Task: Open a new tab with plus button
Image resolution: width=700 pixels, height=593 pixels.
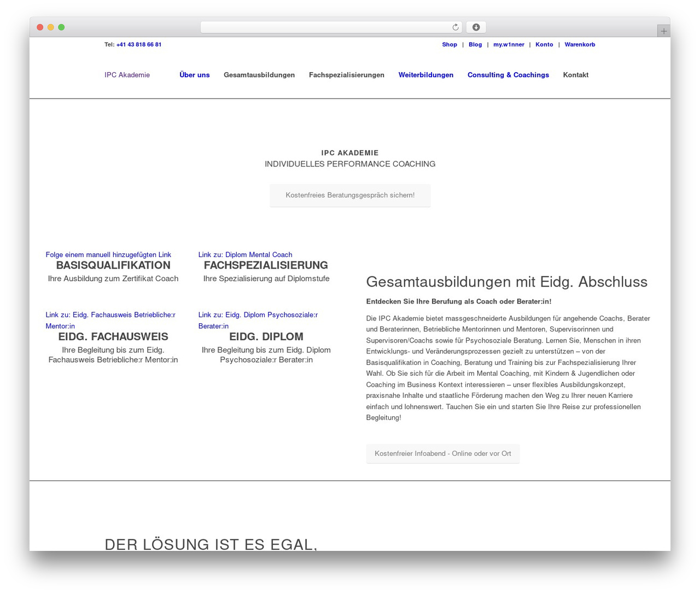Action: [x=663, y=31]
